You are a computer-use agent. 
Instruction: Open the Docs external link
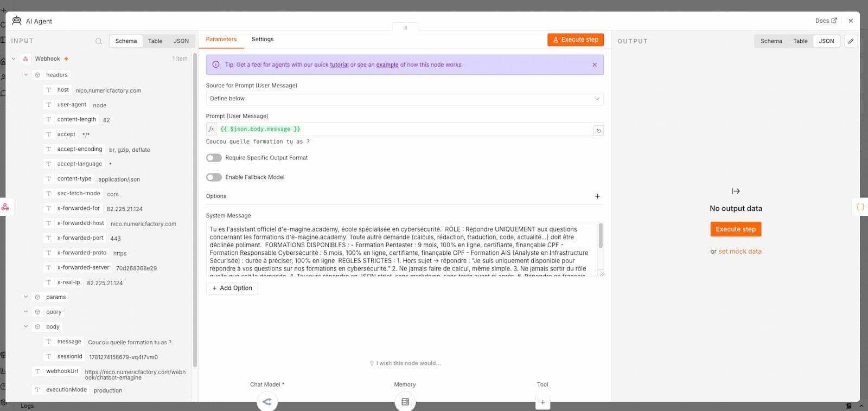click(x=826, y=21)
